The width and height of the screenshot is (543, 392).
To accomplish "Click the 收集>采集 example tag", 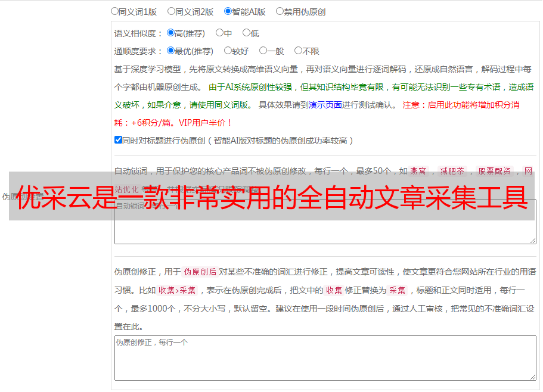I will point(177,290).
